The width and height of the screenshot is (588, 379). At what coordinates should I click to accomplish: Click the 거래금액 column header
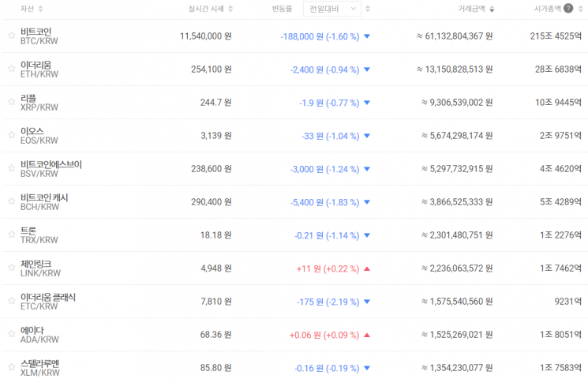(471, 9)
